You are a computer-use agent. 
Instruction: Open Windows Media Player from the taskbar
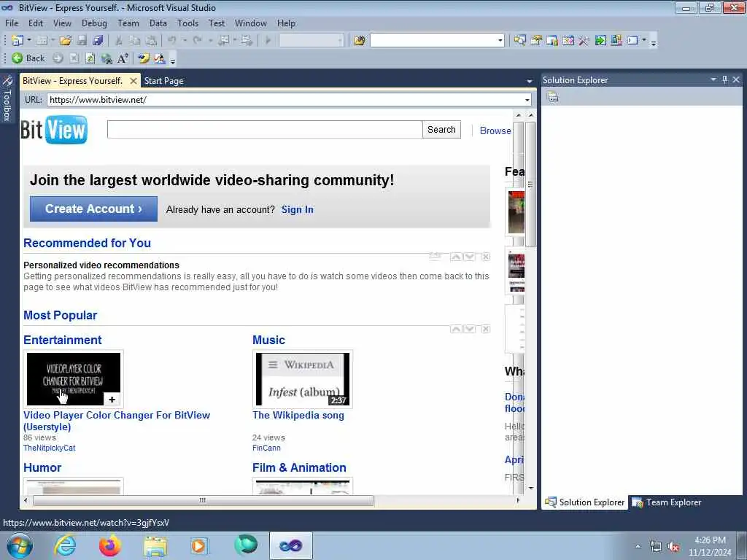coord(200,545)
